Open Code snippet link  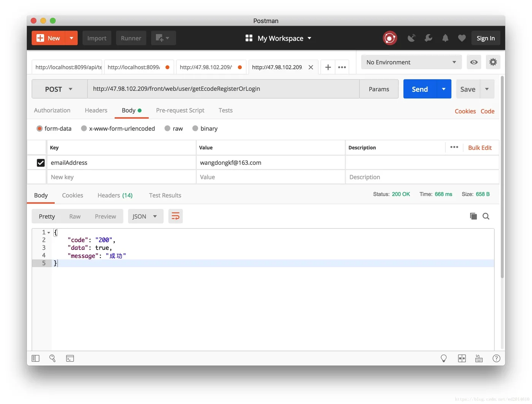pos(488,111)
